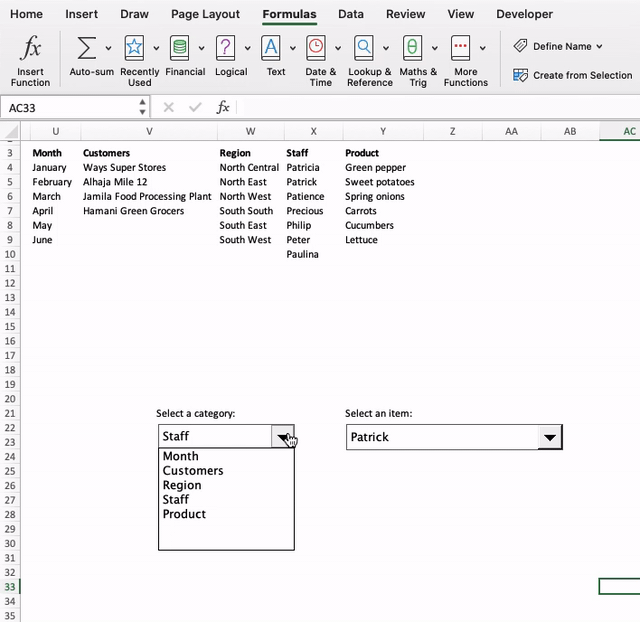Screen dimensions: 640x622
Task: Expand the Auto-sum dropdown arrow
Action: [x=108, y=48]
